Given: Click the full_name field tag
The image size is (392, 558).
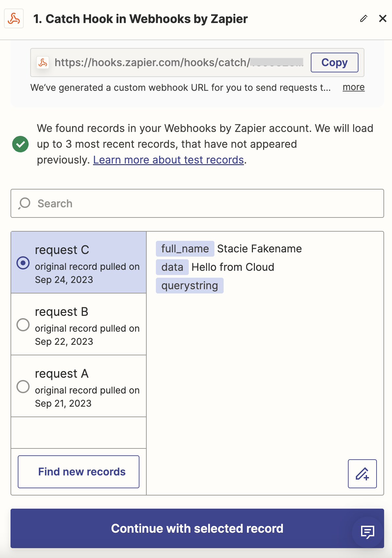Looking at the screenshot, I should pos(185,249).
